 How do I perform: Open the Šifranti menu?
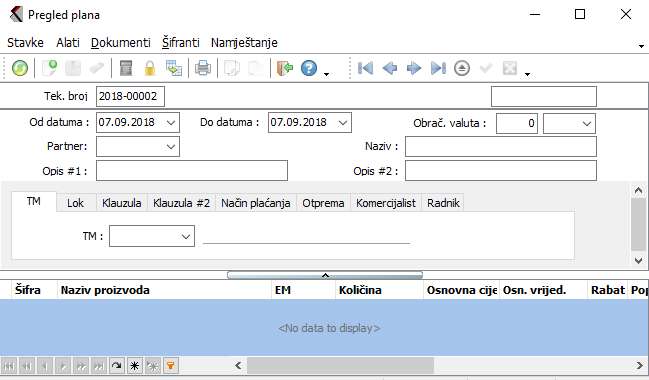pos(180,43)
